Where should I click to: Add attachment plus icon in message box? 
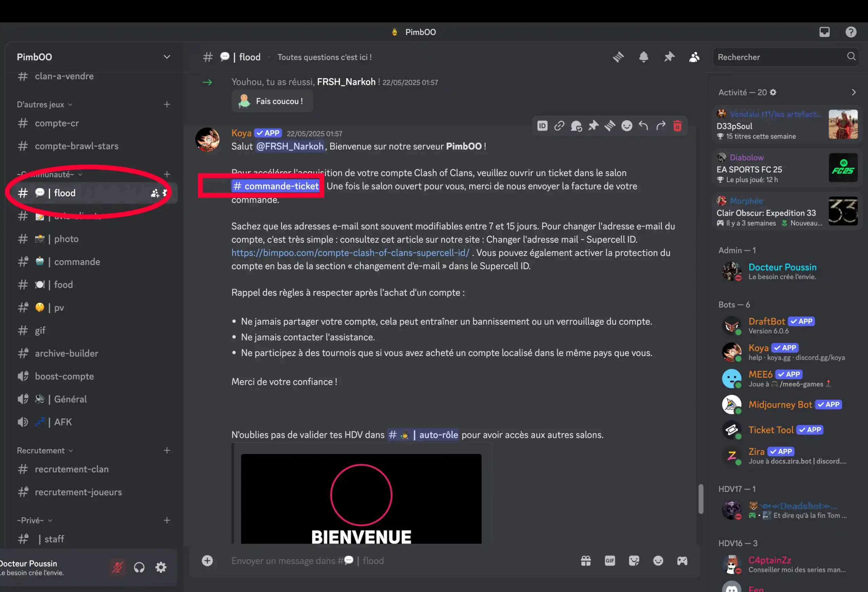point(207,560)
